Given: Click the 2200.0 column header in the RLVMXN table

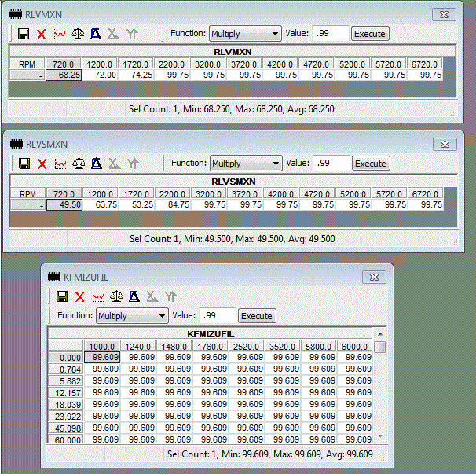Looking at the screenshot, I should tap(172, 64).
